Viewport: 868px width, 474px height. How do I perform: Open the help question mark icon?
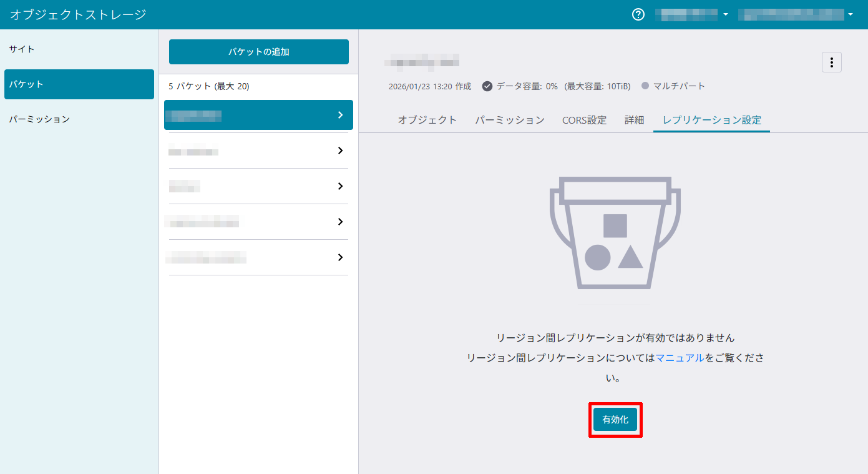[638, 14]
